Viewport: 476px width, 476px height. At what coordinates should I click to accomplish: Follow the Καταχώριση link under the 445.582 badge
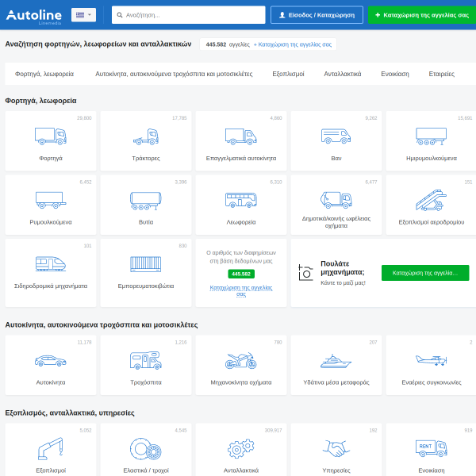[241, 291]
